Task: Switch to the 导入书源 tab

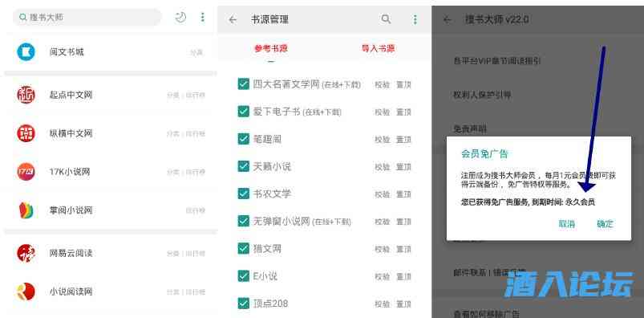Action: pos(379,48)
